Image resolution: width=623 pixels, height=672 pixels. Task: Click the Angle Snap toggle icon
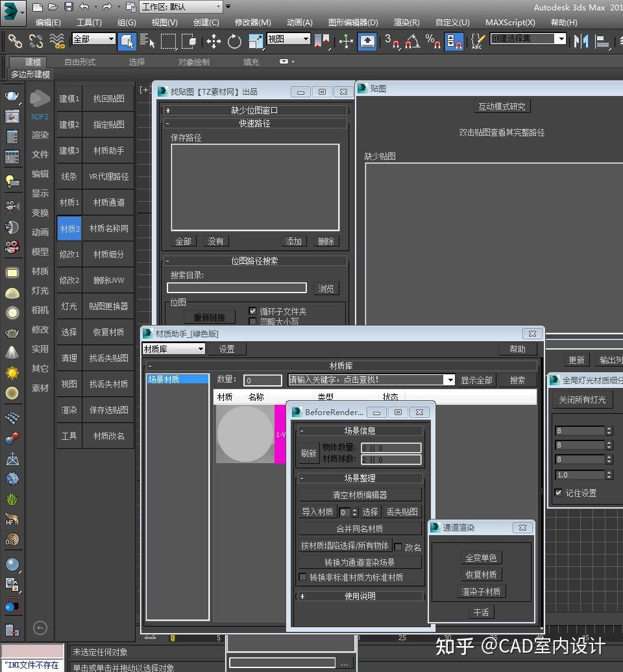point(412,42)
